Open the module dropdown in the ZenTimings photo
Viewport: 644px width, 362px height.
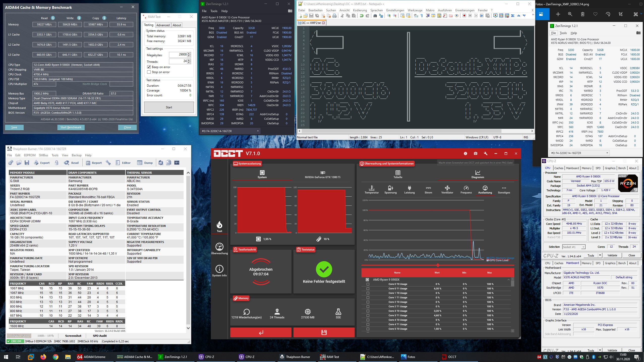580,153
